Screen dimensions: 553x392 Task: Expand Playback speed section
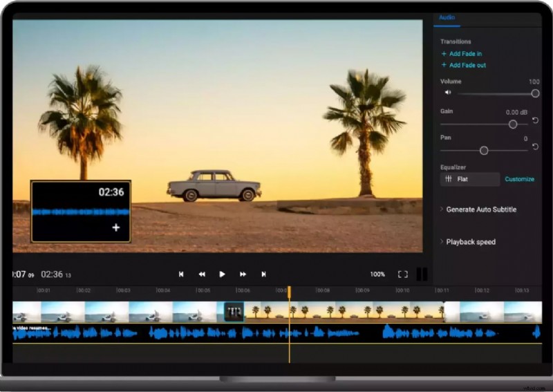tap(468, 242)
